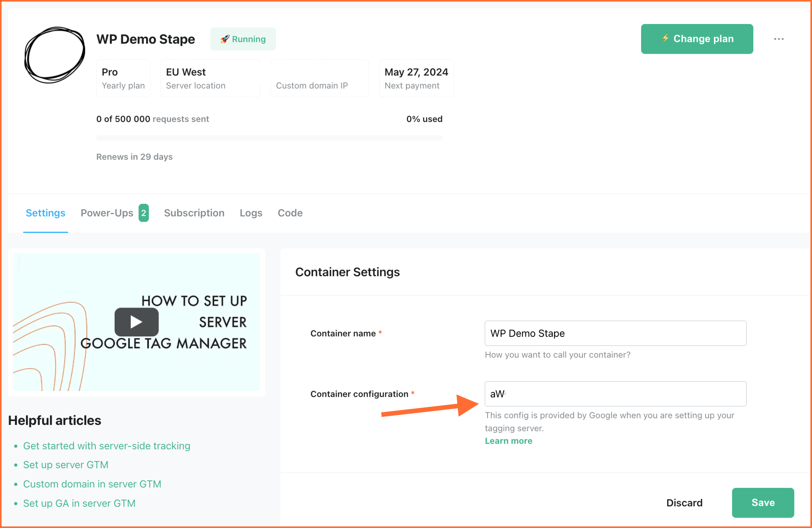Click the 'Pro' Yearly plan card
The image size is (812, 528).
pos(123,78)
